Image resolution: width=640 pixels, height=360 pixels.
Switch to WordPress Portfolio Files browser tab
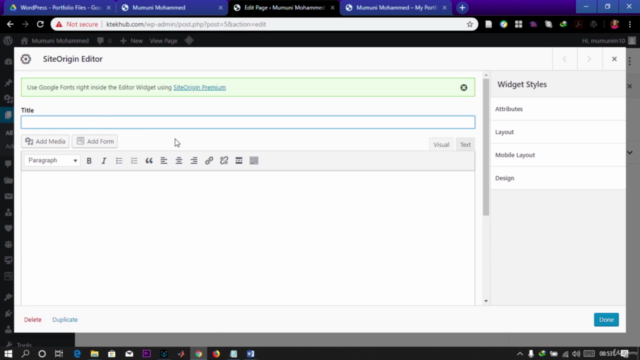pyautogui.click(x=60, y=8)
